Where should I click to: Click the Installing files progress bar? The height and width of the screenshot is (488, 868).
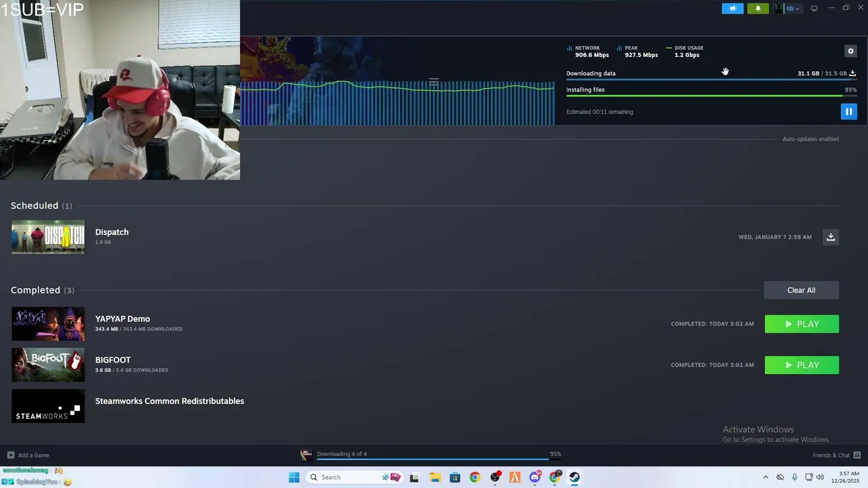[x=711, y=96]
